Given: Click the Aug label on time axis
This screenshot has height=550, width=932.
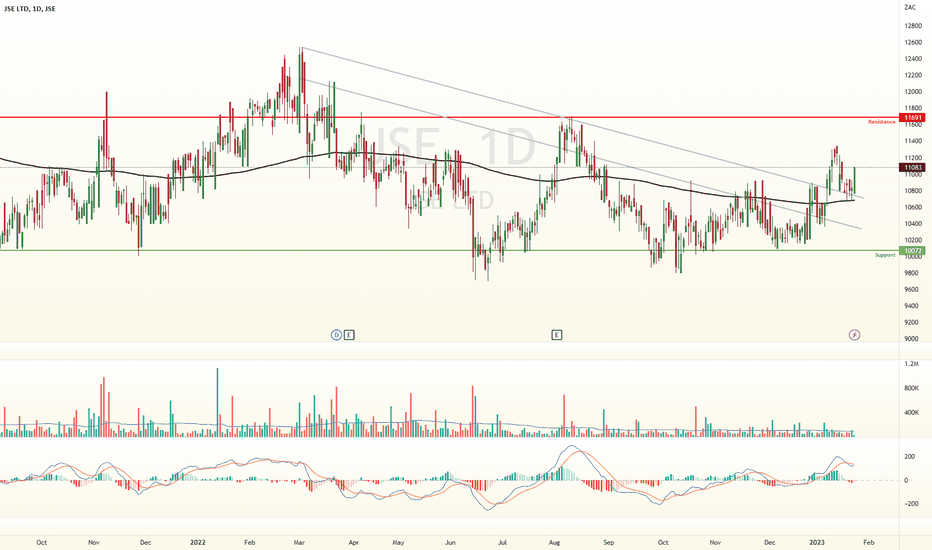Looking at the screenshot, I should click(555, 542).
